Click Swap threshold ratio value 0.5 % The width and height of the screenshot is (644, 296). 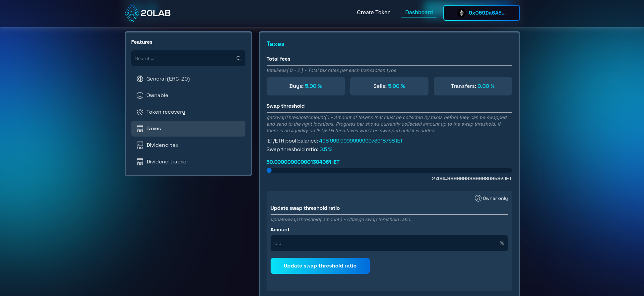point(326,149)
